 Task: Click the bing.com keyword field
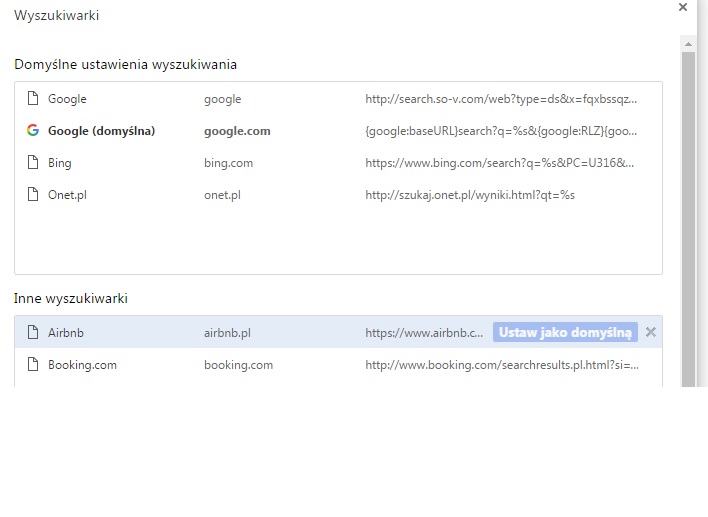[228, 163]
